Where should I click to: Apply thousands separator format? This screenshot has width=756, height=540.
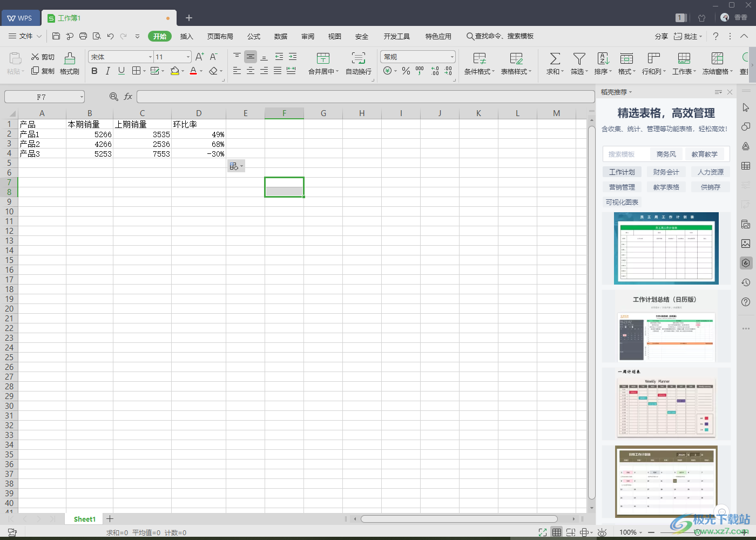click(420, 71)
